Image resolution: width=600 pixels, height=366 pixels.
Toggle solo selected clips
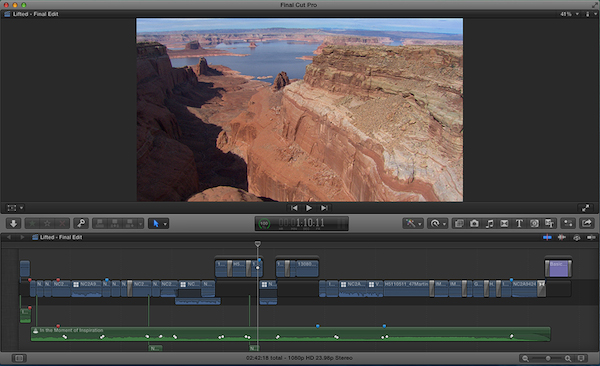[577, 238]
